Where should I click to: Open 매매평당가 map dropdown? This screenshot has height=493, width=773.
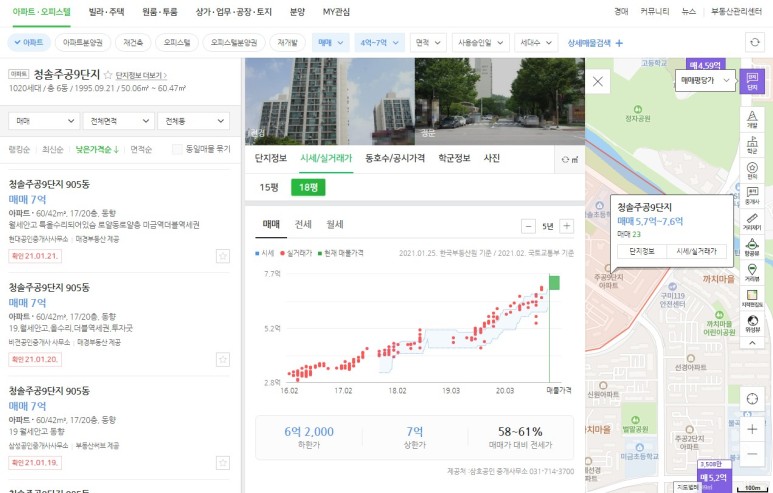(x=705, y=80)
